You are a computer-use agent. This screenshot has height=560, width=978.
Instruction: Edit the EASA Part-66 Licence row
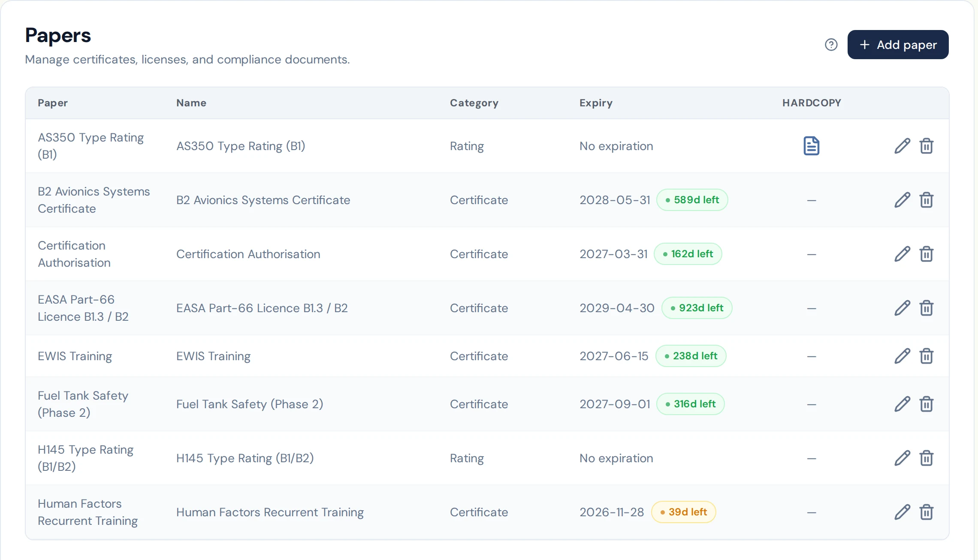coord(902,308)
